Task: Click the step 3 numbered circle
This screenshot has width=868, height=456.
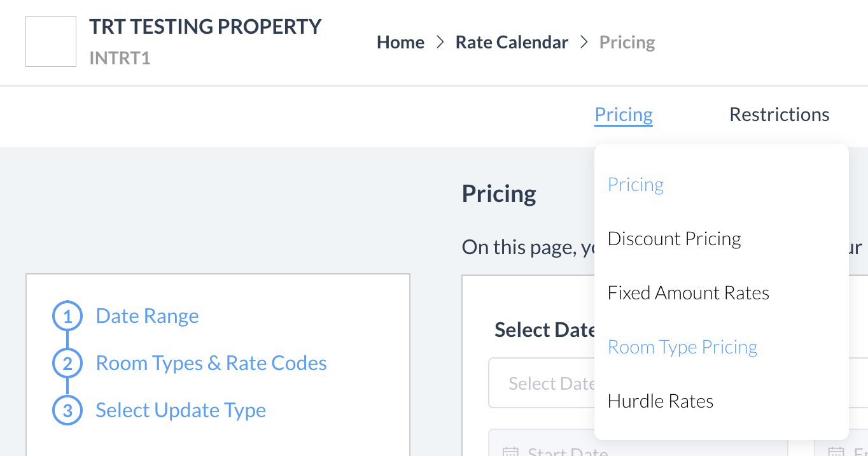Action: pyautogui.click(x=67, y=410)
